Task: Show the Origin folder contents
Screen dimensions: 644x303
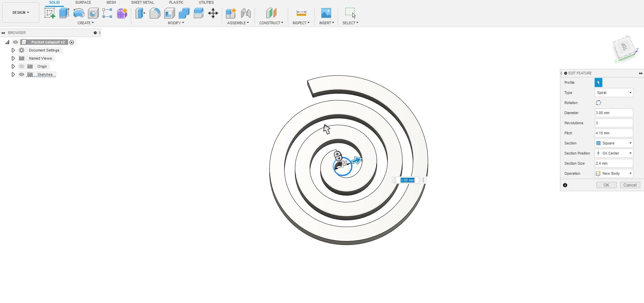Action: coord(13,66)
